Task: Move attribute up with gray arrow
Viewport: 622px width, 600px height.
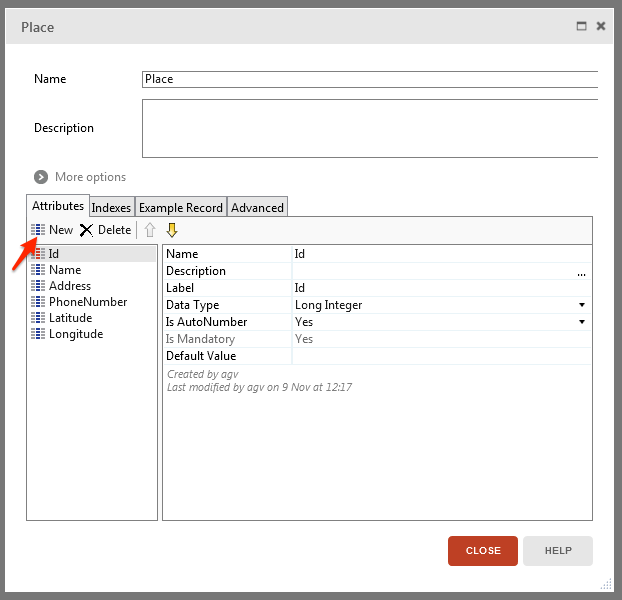Action: [150, 230]
